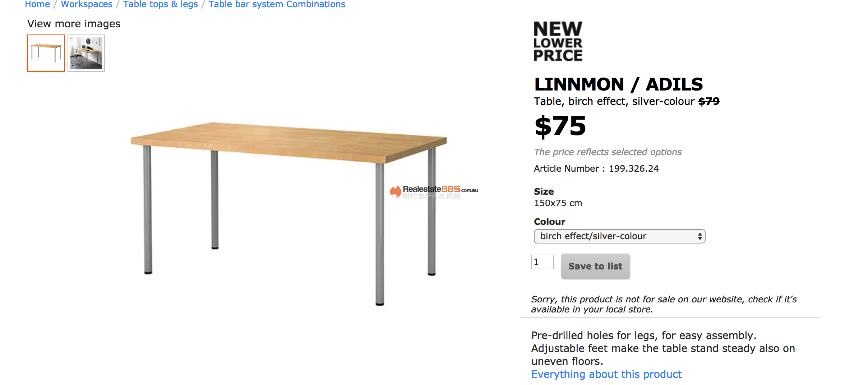Click the crossed-out $79 old price
Image resolution: width=868 pixels, height=385 pixels.
pyautogui.click(x=709, y=101)
